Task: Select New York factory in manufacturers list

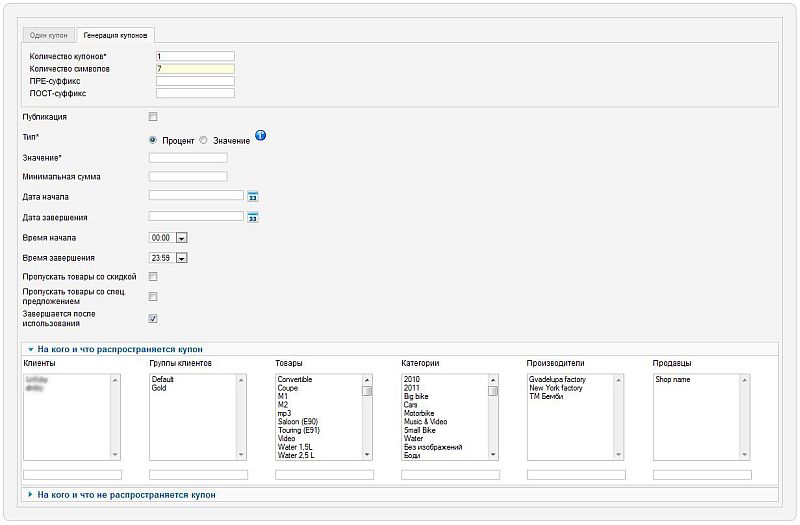Action: (557, 388)
